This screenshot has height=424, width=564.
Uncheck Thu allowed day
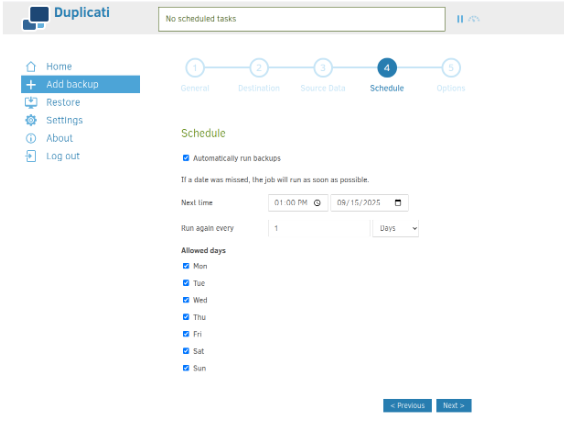(186, 317)
